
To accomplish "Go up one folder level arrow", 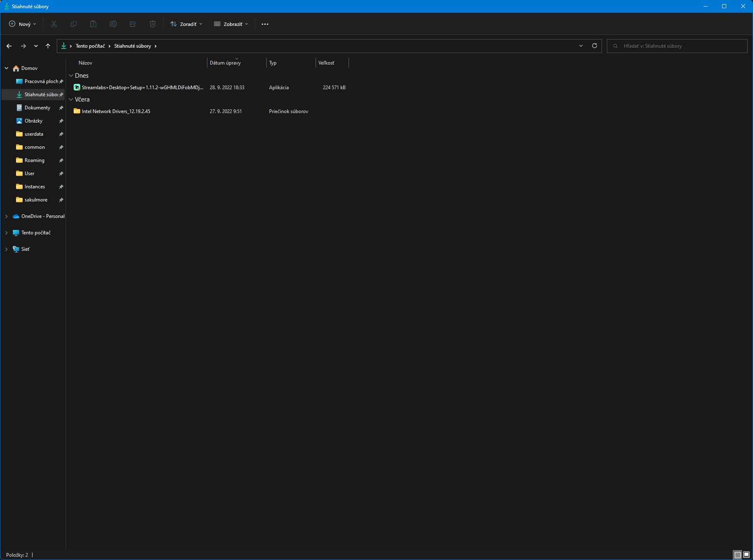I will click(48, 46).
